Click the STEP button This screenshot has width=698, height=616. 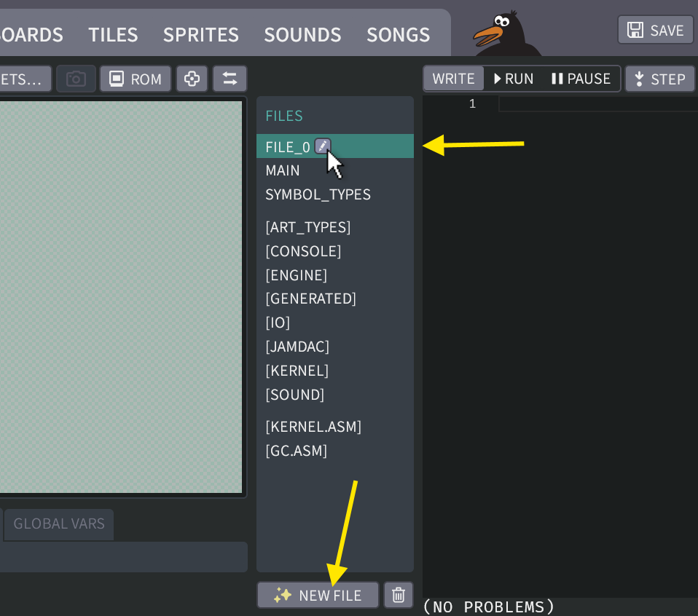(659, 78)
